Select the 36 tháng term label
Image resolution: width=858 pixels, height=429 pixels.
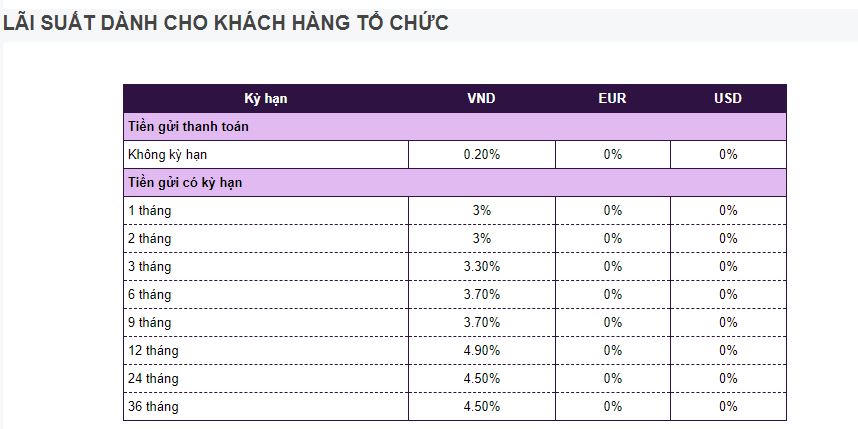[x=153, y=407]
